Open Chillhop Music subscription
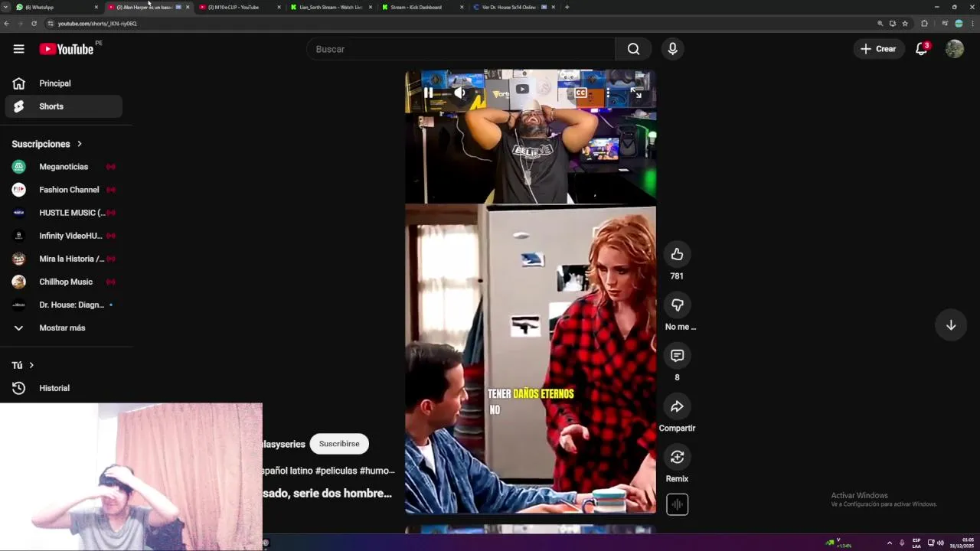980x551 pixels. pyautogui.click(x=64, y=282)
